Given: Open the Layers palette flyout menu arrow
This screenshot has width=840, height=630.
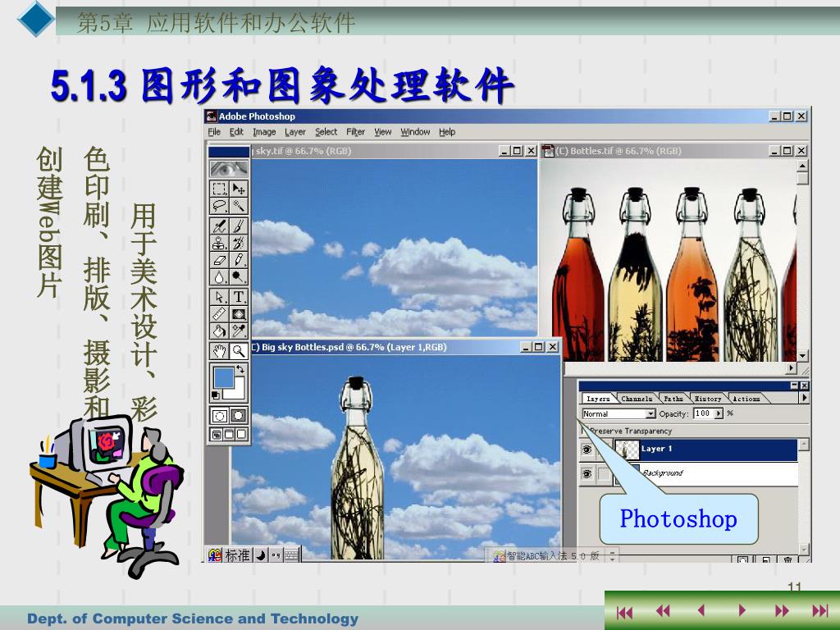Looking at the screenshot, I should (804, 398).
